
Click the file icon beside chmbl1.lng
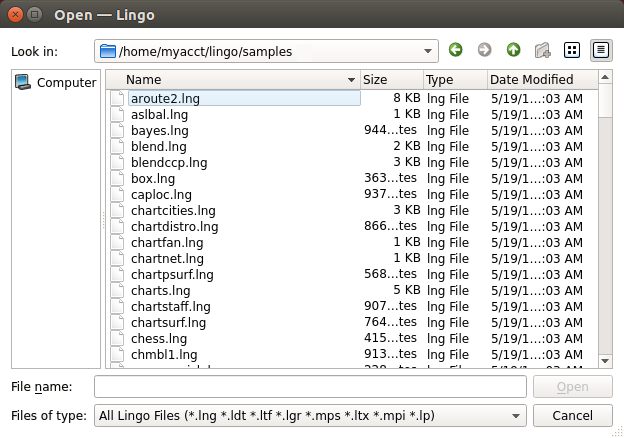(x=117, y=354)
